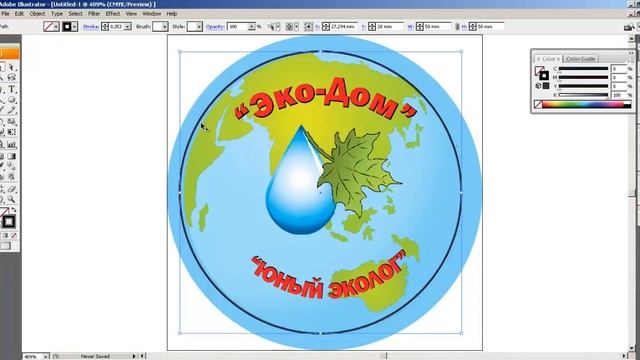The height and width of the screenshot is (360, 640).
Task: Adjust the Y yellow slider
Action: [583, 86]
